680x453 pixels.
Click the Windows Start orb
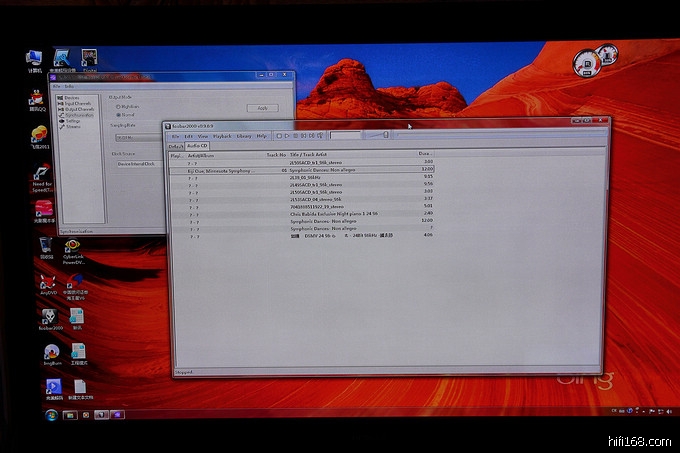(51, 414)
